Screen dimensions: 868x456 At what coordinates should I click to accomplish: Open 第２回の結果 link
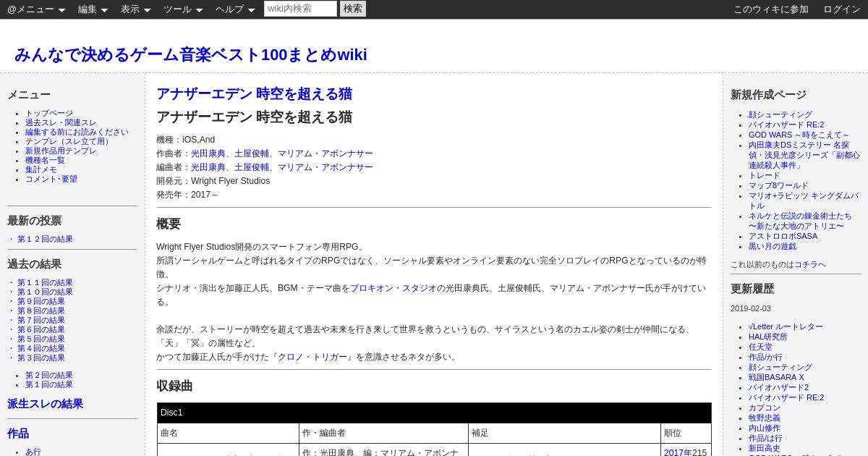click(x=49, y=376)
